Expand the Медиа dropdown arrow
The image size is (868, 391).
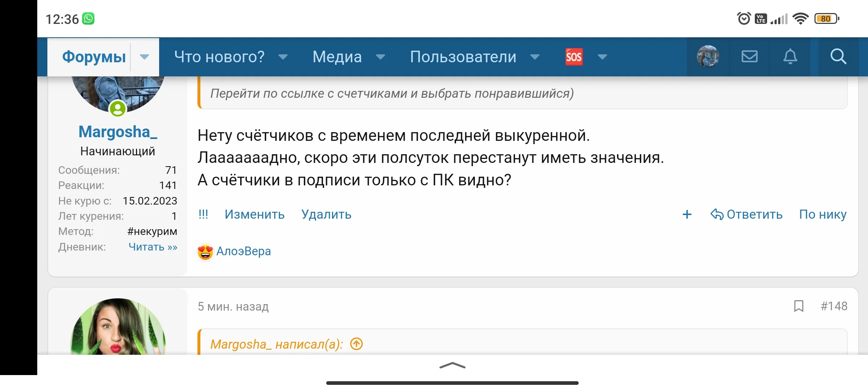coord(380,57)
